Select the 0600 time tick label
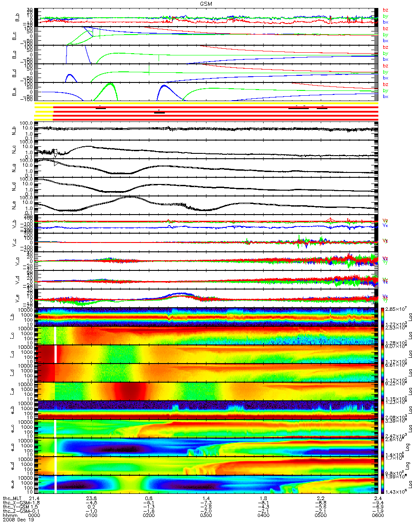 (x=377, y=515)
